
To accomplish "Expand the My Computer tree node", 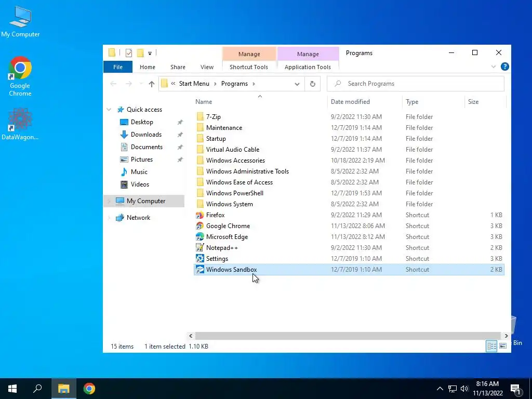I will pos(109,201).
